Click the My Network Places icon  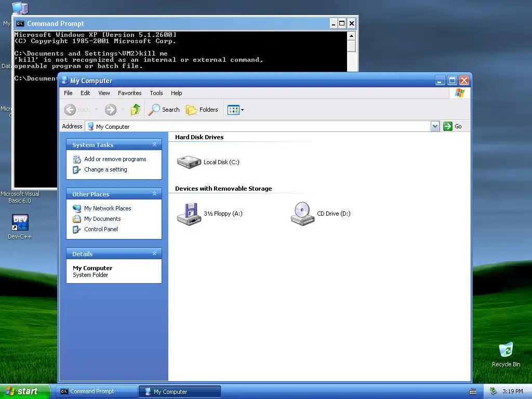pos(77,208)
